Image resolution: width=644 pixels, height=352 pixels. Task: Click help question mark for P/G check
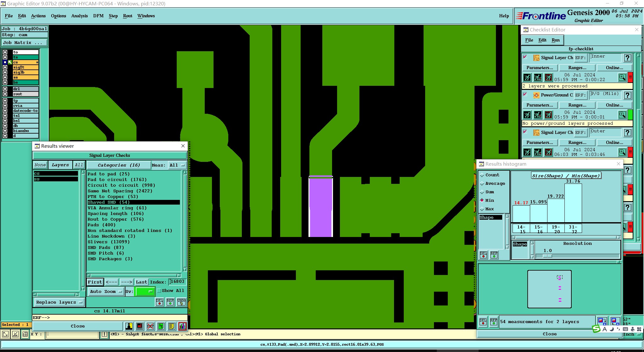(x=627, y=95)
